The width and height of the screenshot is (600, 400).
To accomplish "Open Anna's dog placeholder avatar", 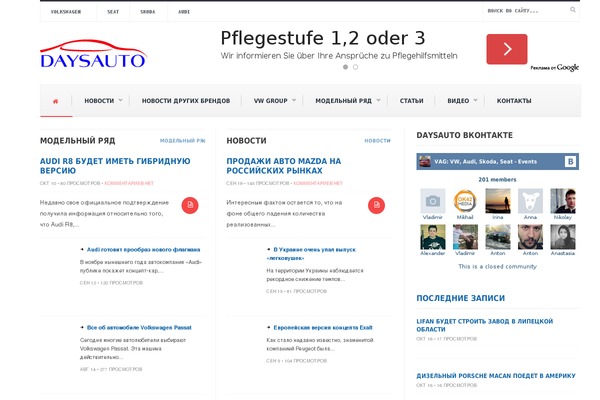I will 530,201.
